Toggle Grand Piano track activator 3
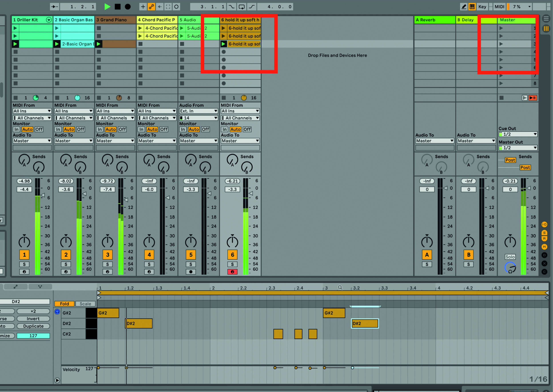Screen dimensions: 553x392 pos(107,255)
